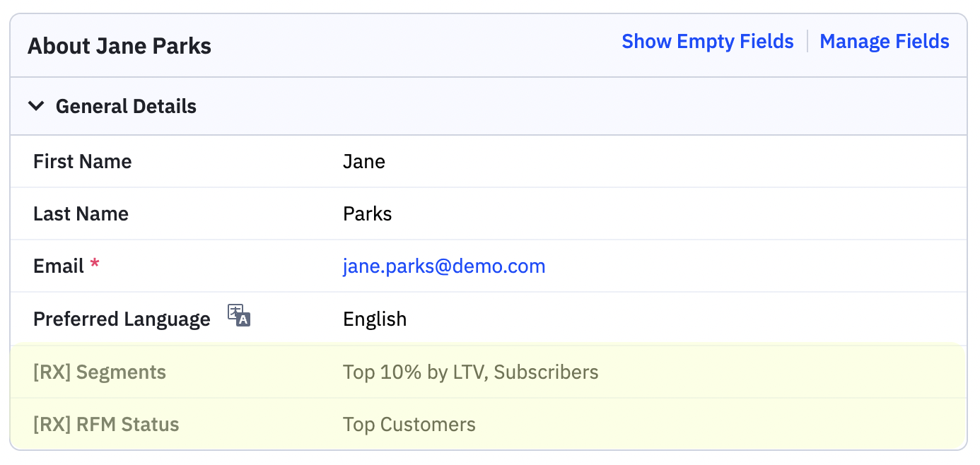Screen dimensions: 980x465
Task: Click Show Empty Fields link
Action: point(707,42)
